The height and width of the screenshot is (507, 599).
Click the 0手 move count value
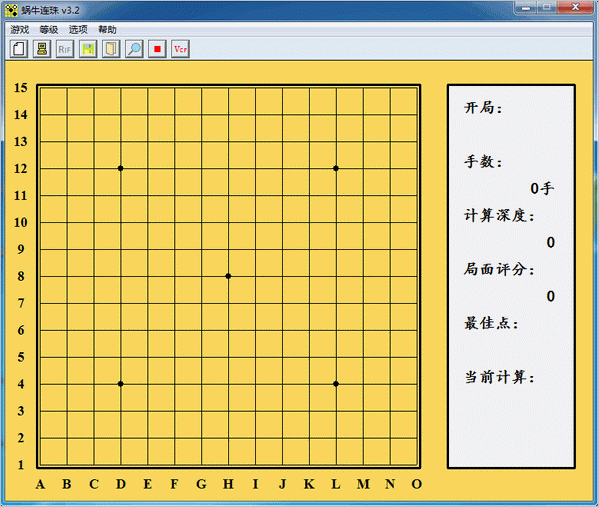(x=542, y=188)
